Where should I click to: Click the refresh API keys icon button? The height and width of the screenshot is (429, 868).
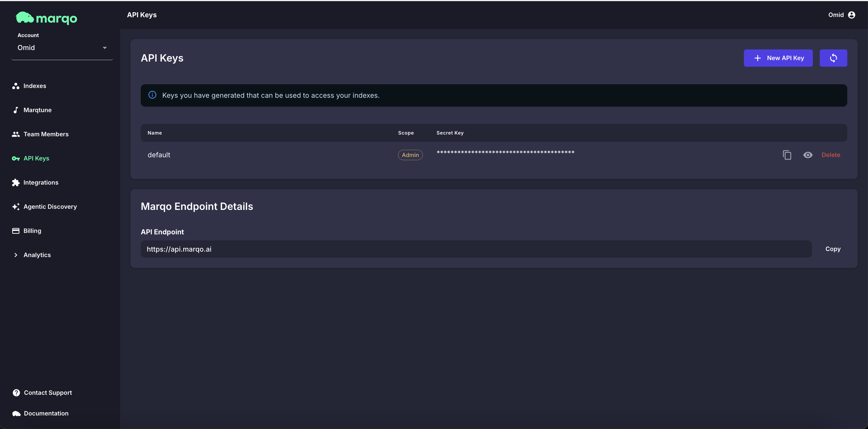[833, 58]
